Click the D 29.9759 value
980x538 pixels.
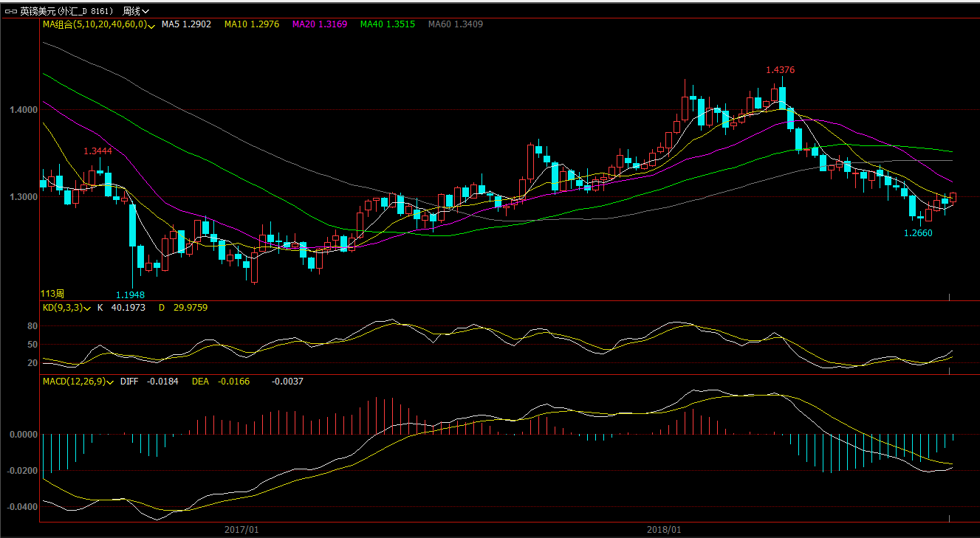(x=183, y=307)
